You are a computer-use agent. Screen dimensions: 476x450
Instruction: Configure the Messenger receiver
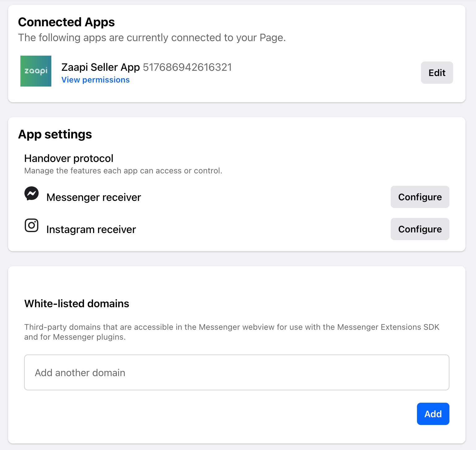pos(420,197)
